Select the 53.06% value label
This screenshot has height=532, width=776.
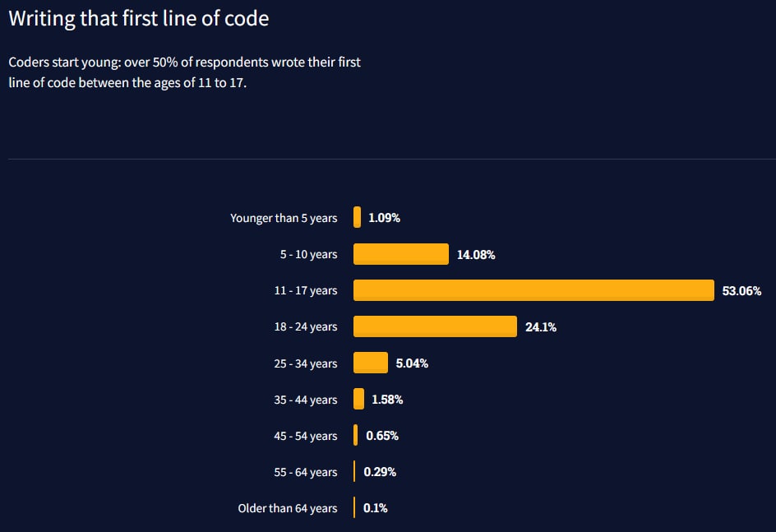point(741,291)
